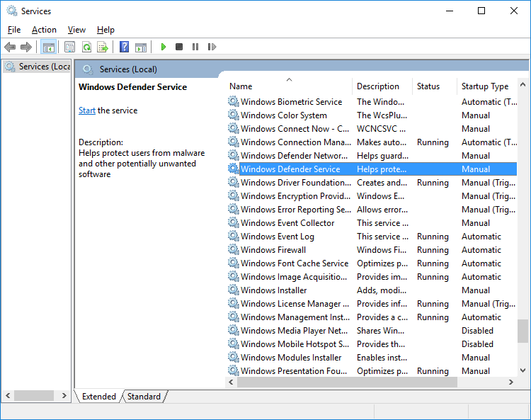Click gear icon of Windows Firewall row
The height and width of the screenshot is (420, 531).
click(x=234, y=249)
